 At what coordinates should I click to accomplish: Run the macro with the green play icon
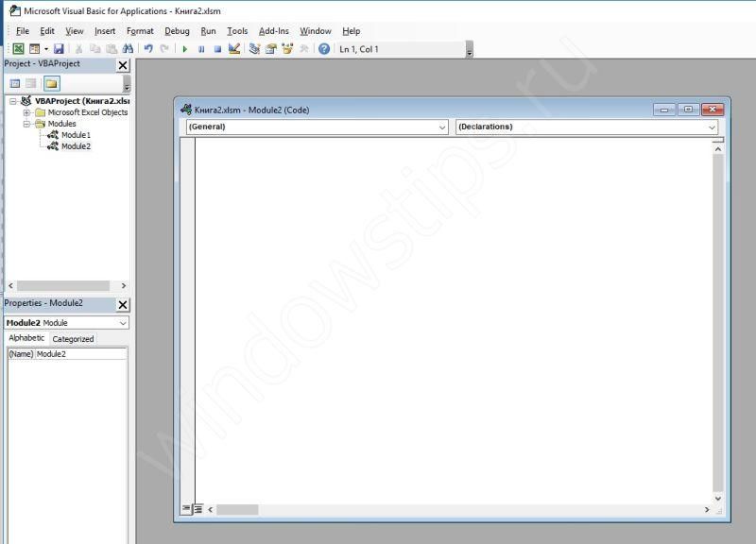click(x=184, y=49)
